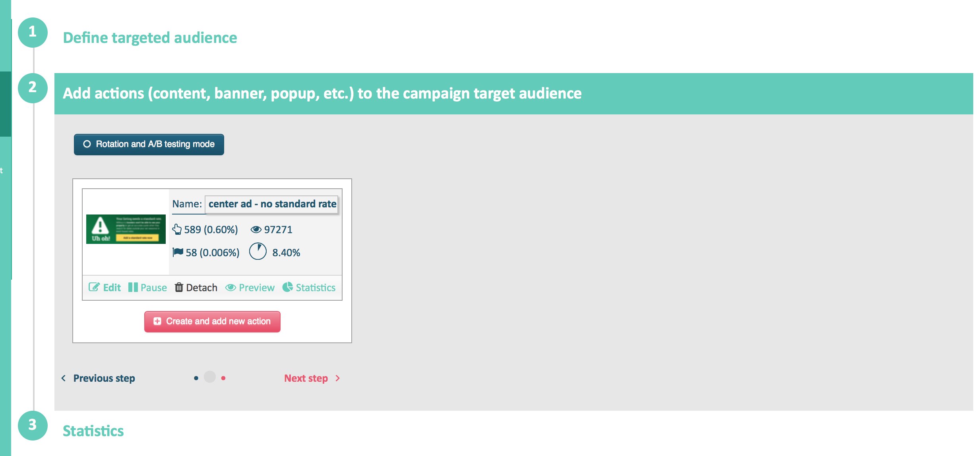Click the red step indicator dot

[223, 378]
